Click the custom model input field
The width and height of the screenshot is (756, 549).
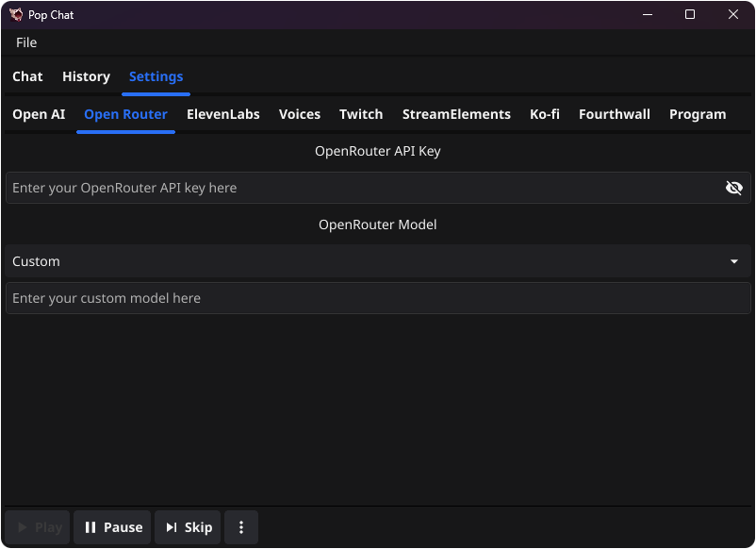point(377,297)
